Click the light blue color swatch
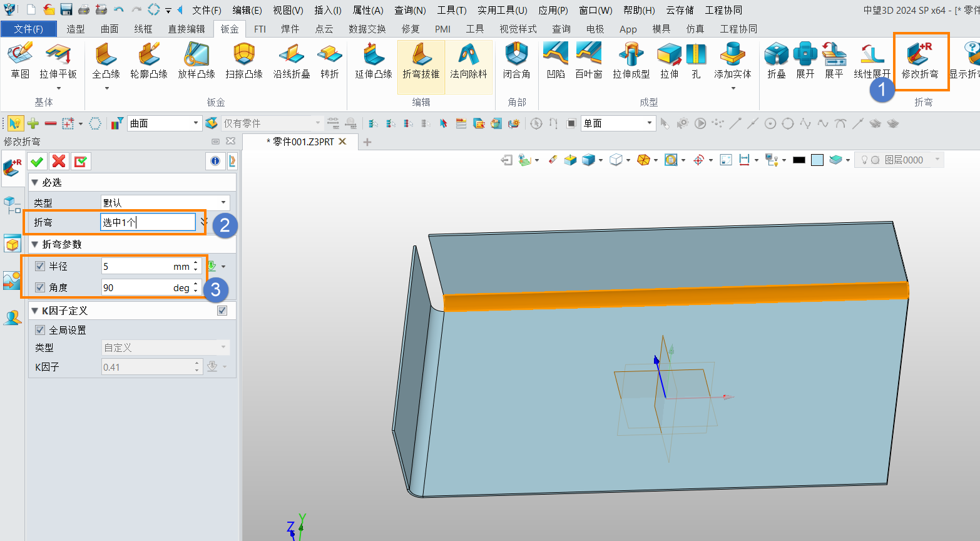The image size is (980, 541). [x=817, y=160]
